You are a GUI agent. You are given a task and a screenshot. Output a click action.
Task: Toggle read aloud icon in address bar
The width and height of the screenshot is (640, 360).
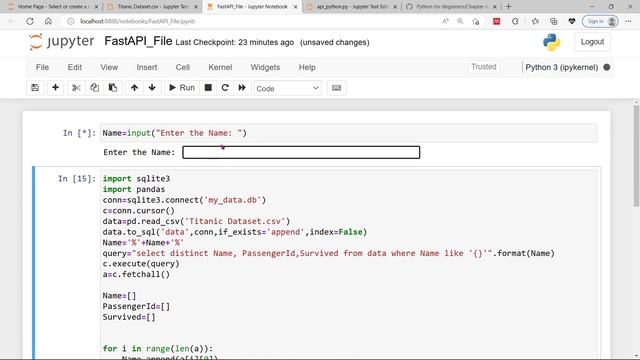[445, 21]
